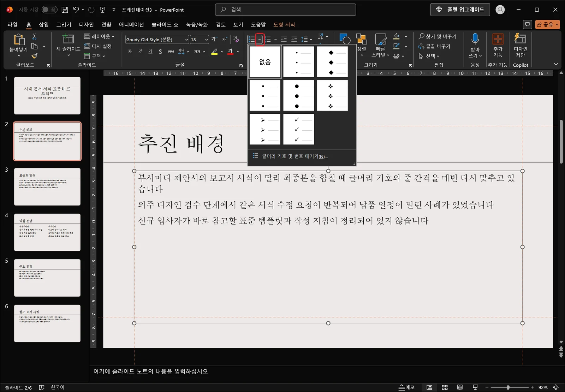Open the Shape Format (도형 서식) tab

coord(284,24)
